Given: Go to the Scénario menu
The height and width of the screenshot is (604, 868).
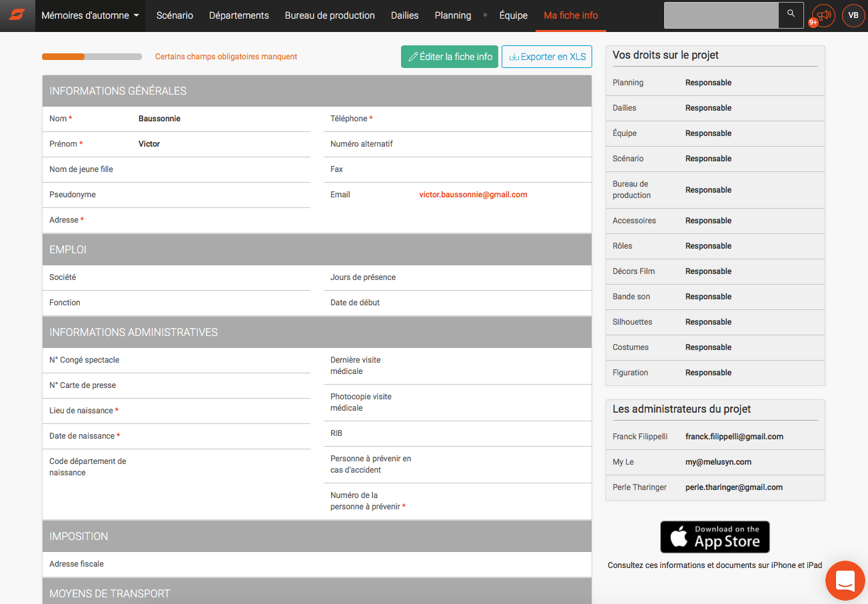Looking at the screenshot, I should (175, 15).
